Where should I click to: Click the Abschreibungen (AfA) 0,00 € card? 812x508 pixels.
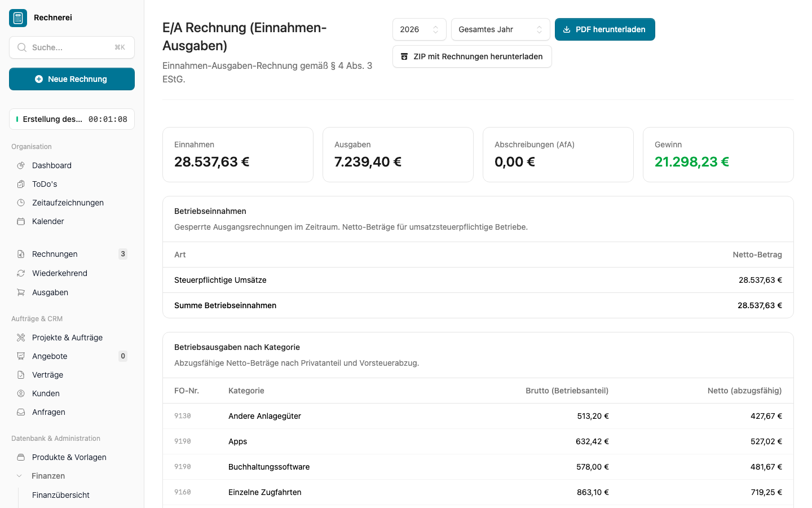pyautogui.click(x=558, y=155)
